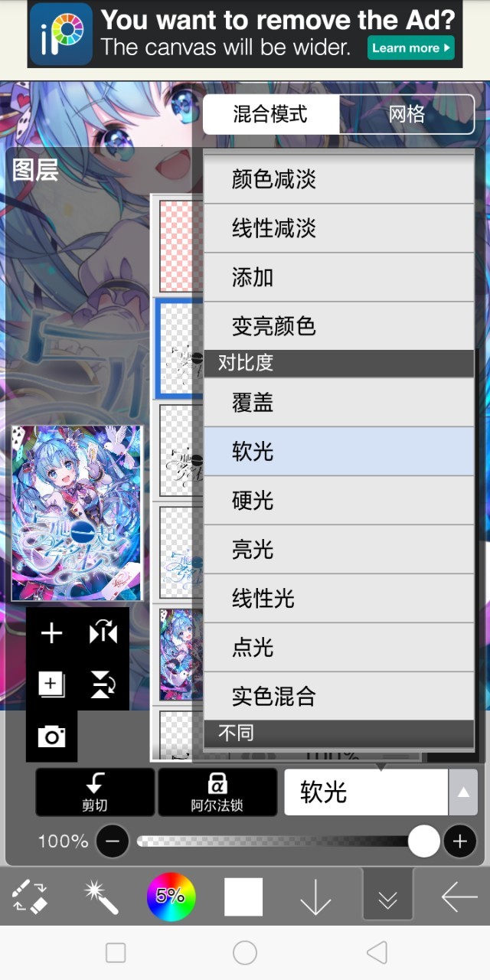Select the brush and eraser switch tool
Screen dimensions: 490x980
click(30, 897)
